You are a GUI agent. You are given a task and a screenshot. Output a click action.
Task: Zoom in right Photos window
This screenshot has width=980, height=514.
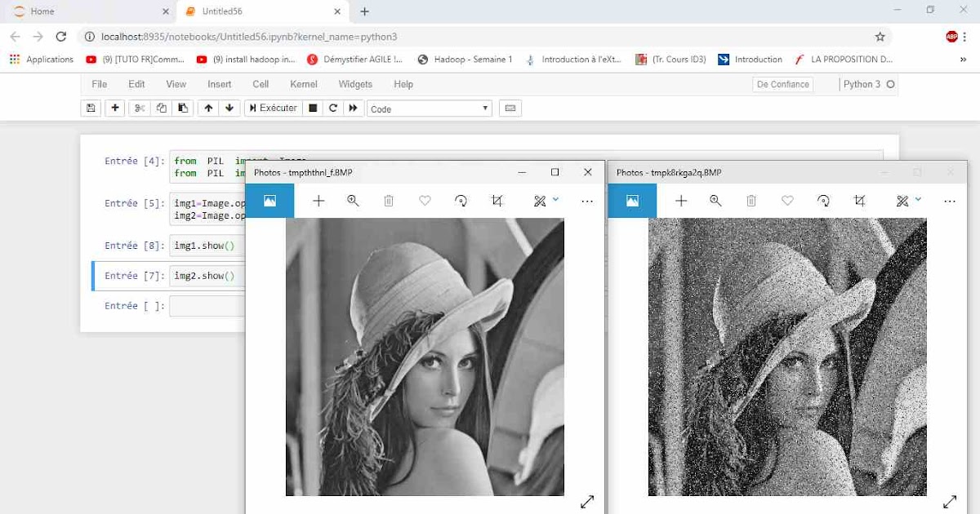716,201
